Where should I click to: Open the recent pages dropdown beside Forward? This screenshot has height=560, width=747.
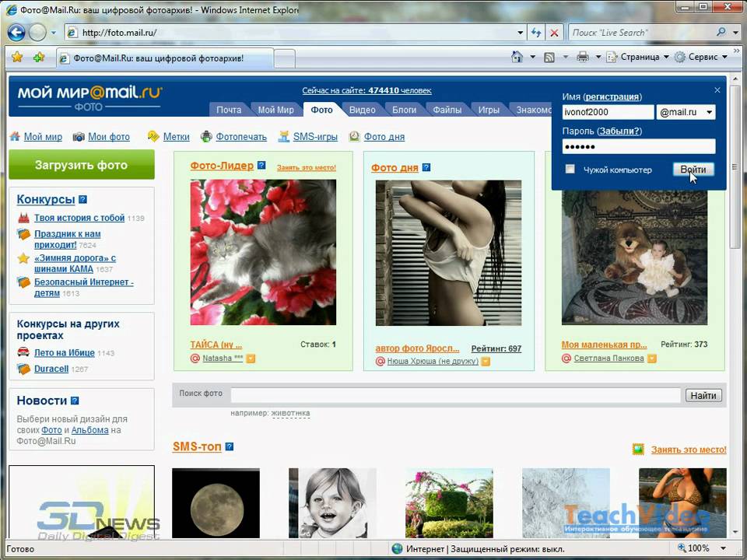(54, 33)
